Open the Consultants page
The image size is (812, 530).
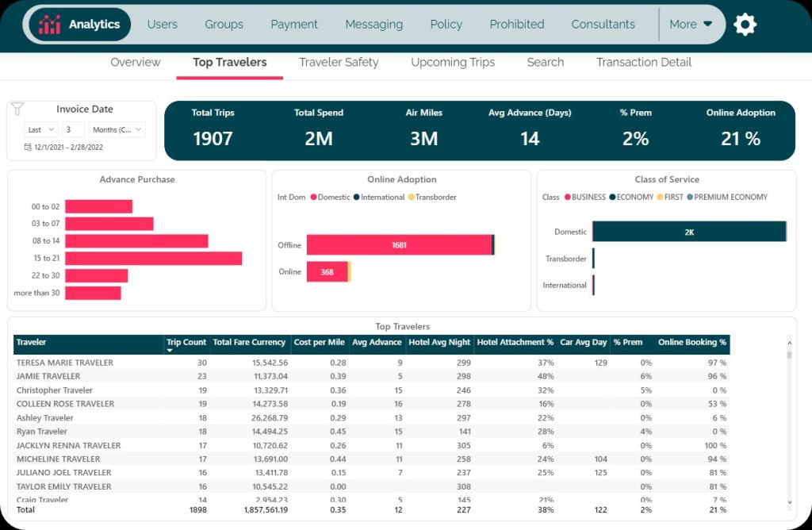(603, 25)
